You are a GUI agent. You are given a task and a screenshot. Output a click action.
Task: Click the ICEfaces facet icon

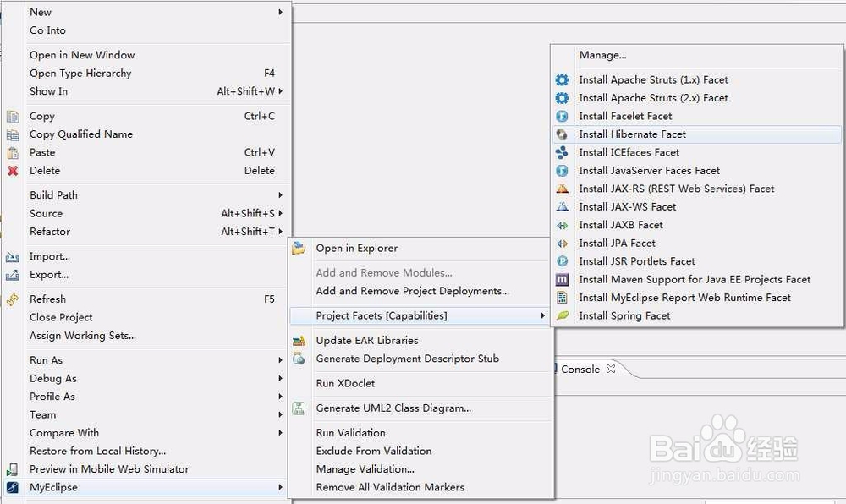pos(563,152)
